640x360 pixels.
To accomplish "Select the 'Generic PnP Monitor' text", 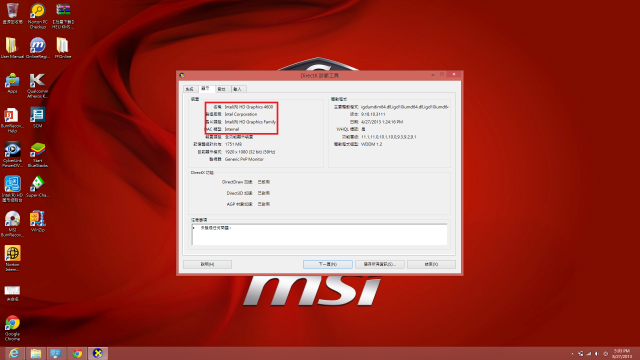I will tap(244, 159).
